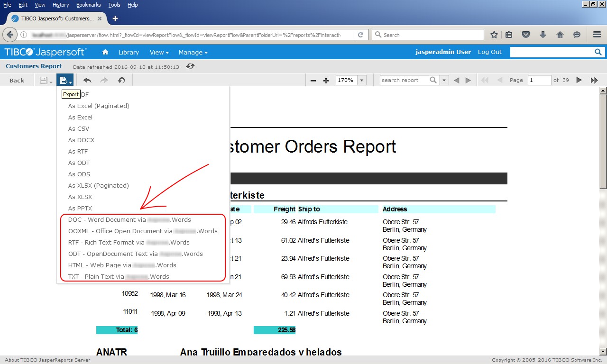Zoom out with the minus icon
The image size is (607, 364).
tap(313, 81)
